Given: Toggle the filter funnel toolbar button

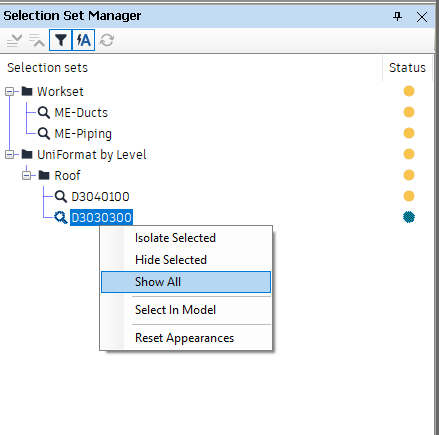Looking at the screenshot, I should [60, 40].
